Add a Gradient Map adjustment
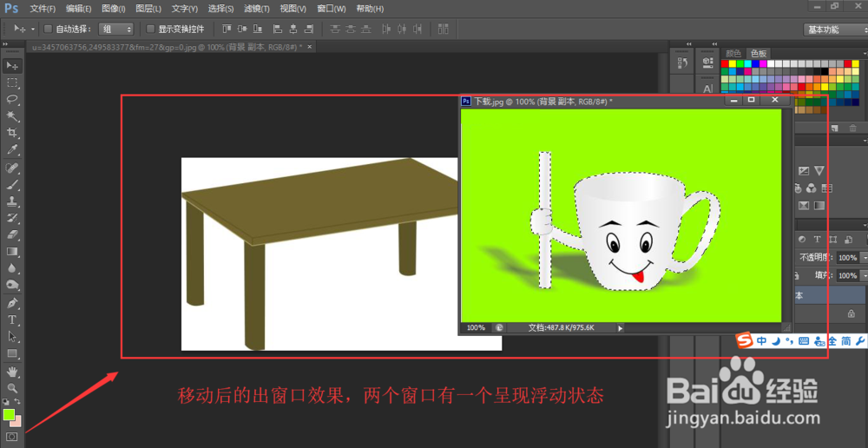 [819, 206]
